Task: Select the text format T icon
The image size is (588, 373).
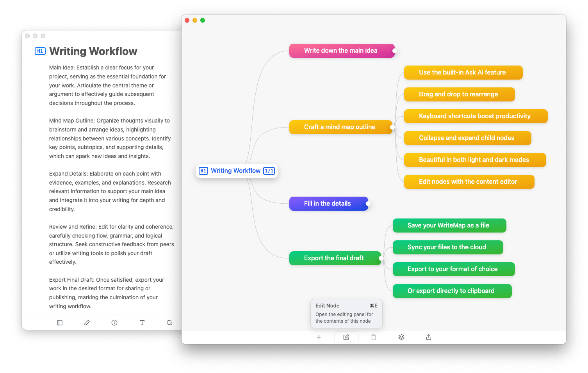Action: [142, 323]
